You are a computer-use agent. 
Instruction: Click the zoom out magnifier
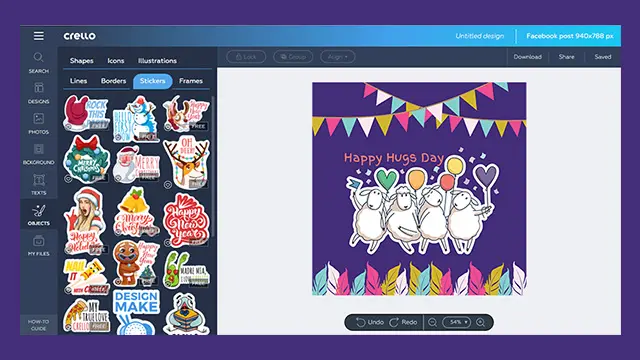point(433,322)
